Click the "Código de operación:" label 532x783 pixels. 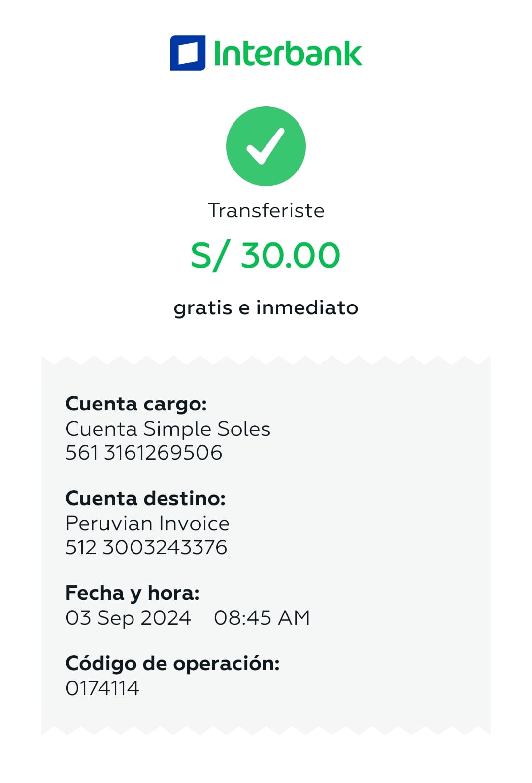point(172,664)
